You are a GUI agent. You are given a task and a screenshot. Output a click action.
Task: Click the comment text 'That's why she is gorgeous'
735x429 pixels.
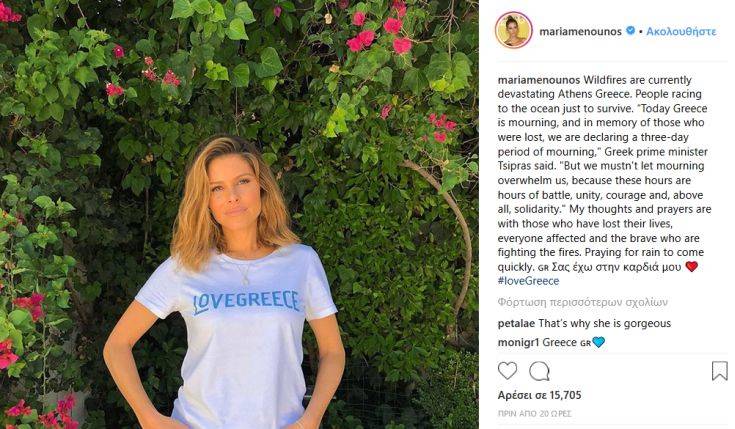605,324
